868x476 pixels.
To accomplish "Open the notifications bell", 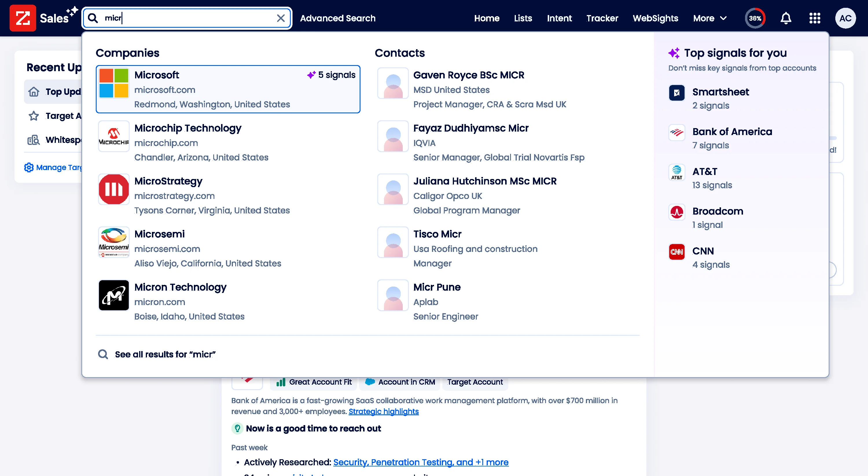I will [x=786, y=18].
